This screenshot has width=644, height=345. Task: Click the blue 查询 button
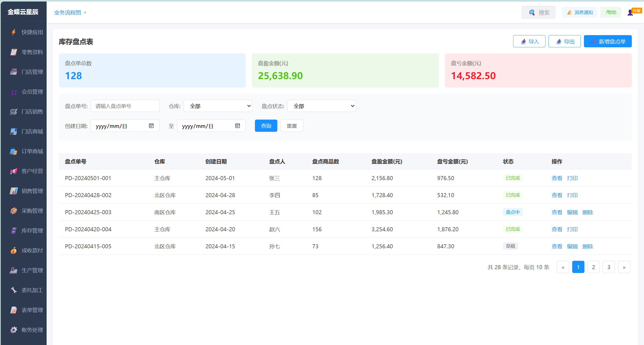pos(266,126)
